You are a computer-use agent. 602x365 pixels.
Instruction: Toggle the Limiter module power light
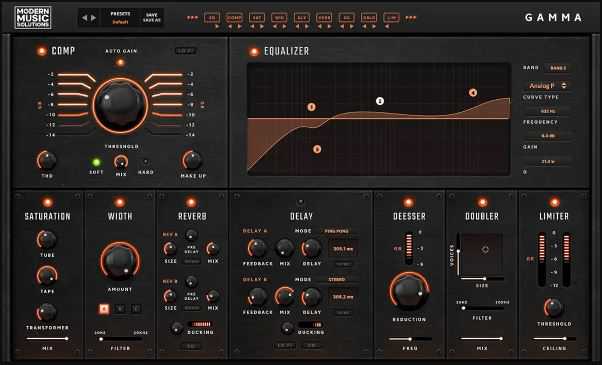554,202
